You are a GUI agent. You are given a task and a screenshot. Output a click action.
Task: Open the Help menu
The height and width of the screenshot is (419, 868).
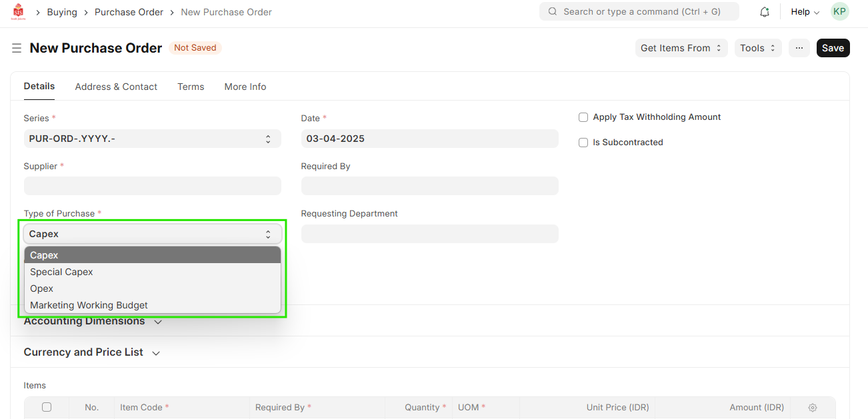805,12
